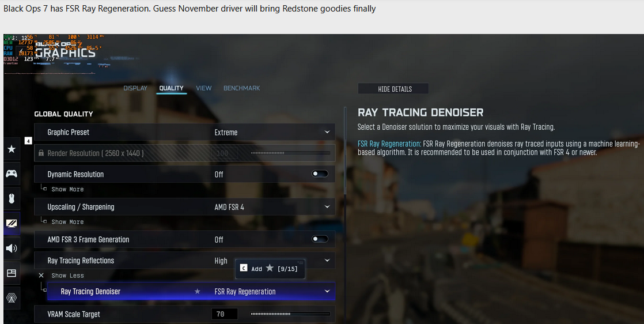Click the Render Resolution value field

[225, 153]
